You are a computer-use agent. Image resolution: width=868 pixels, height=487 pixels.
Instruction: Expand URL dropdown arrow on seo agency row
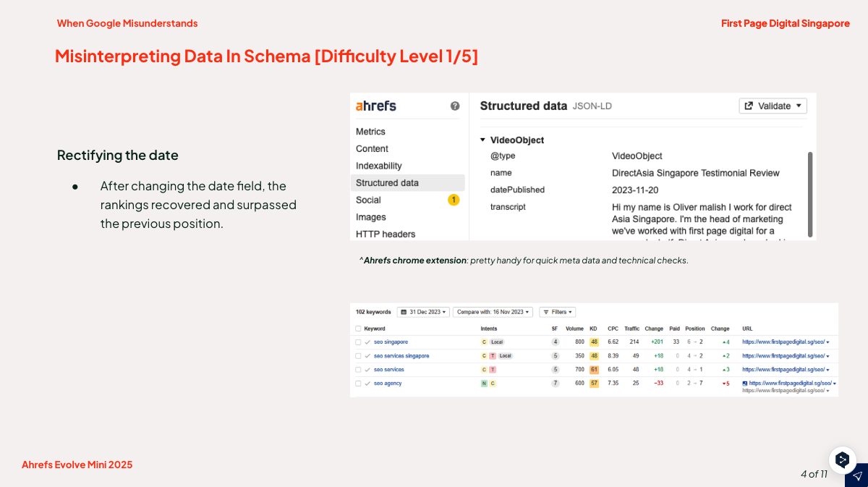834,384
